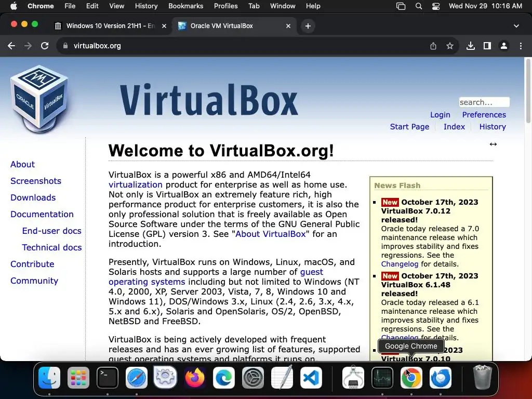
Task: Open the Apple menu
Action: click(14, 6)
